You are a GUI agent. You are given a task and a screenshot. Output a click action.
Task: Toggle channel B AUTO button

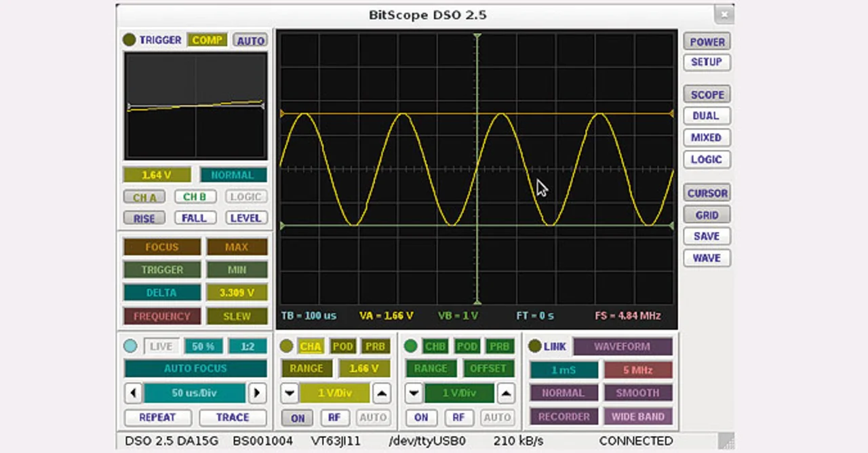point(497,418)
